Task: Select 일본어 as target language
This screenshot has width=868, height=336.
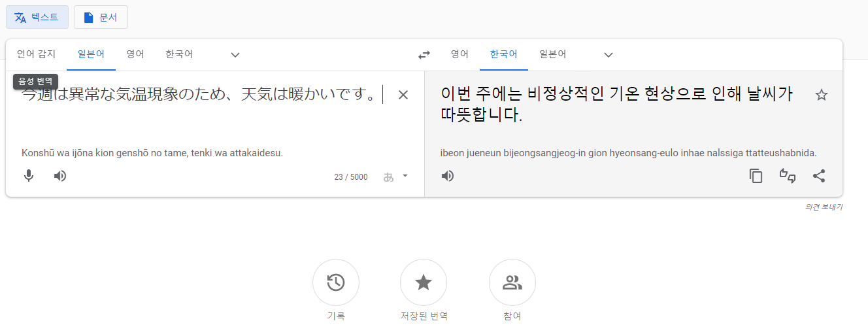Action: [x=553, y=54]
